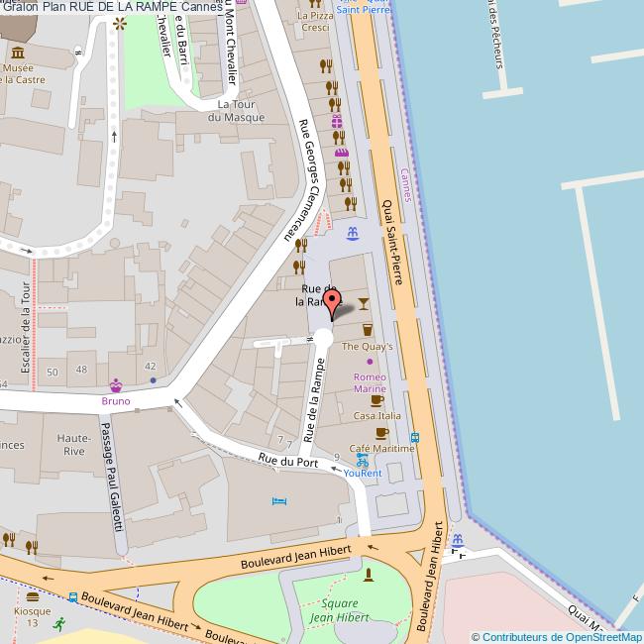The image size is (644, 644).
Task: Click the hotel bed icon below Rue du Port
Action: pyautogui.click(x=279, y=501)
